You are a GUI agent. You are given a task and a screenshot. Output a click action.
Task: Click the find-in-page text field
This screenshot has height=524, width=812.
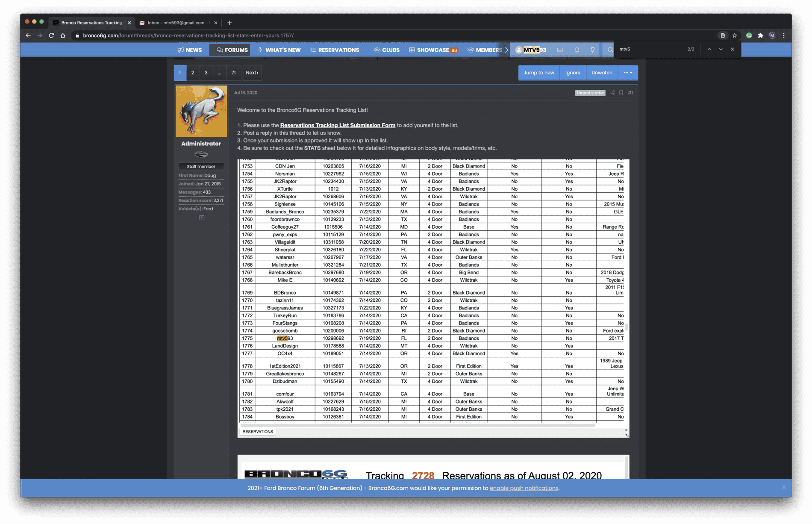(650, 49)
